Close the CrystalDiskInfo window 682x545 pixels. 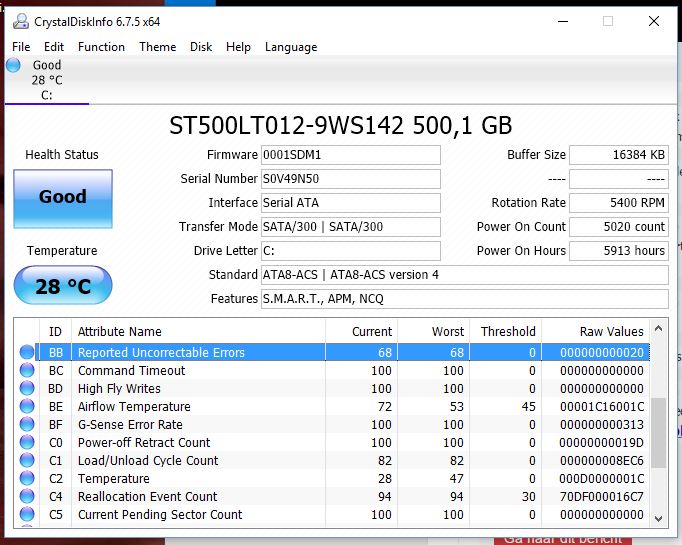tap(654, 21)
